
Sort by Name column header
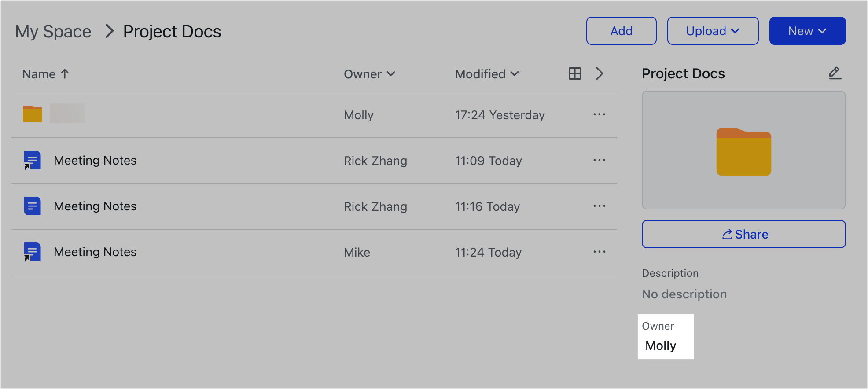tap(46, 74)
